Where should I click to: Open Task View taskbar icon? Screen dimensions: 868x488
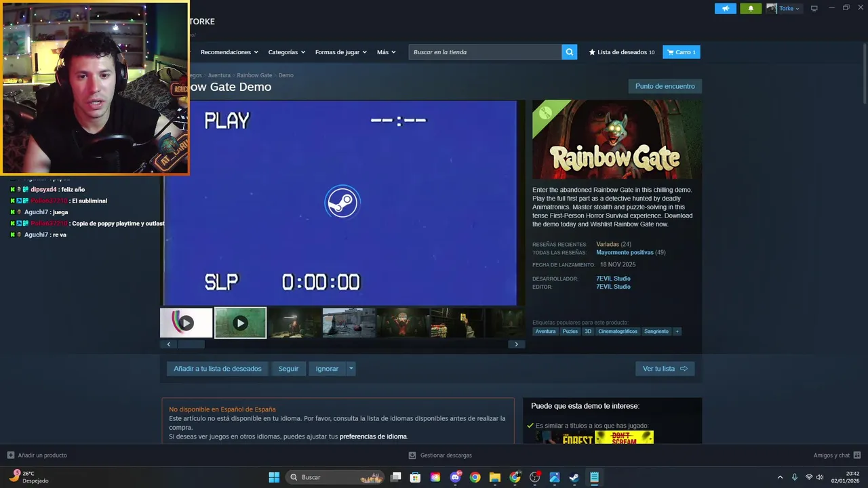tap(396, 477)
